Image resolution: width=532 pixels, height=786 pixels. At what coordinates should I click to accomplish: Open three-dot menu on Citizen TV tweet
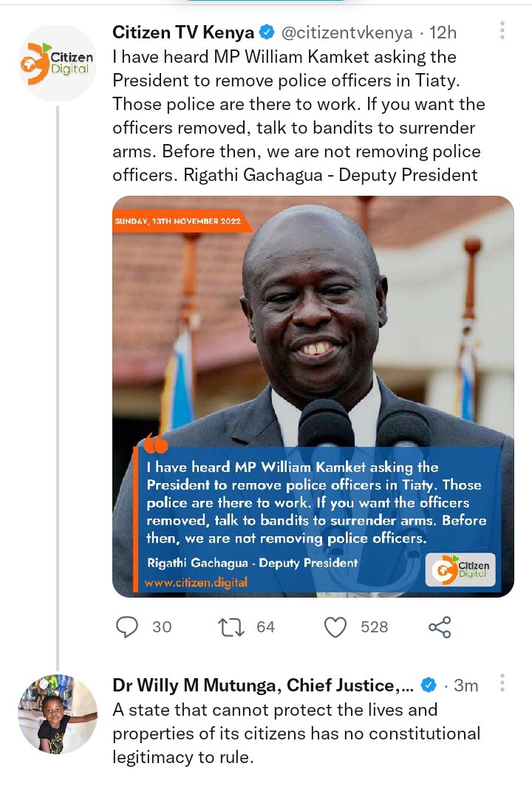(x=502, y=30)
